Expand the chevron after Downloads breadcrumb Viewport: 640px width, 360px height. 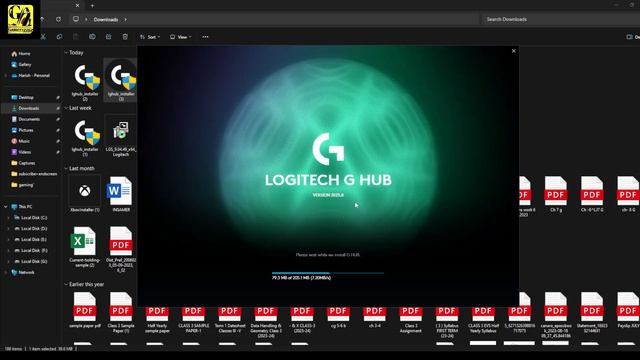click(x=125, y=19)
